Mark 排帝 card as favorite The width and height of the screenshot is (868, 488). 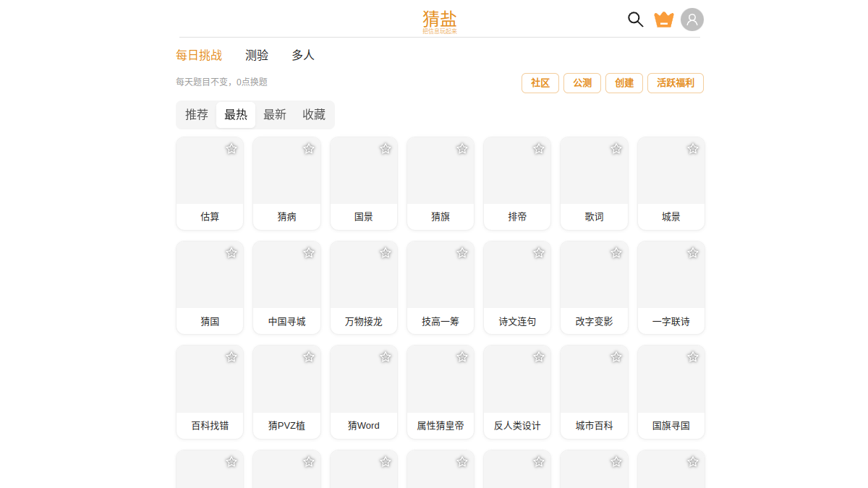(539, 149)
